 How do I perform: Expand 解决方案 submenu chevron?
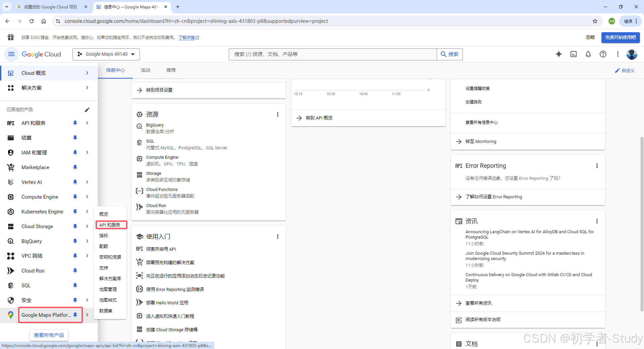click(87, 88)
